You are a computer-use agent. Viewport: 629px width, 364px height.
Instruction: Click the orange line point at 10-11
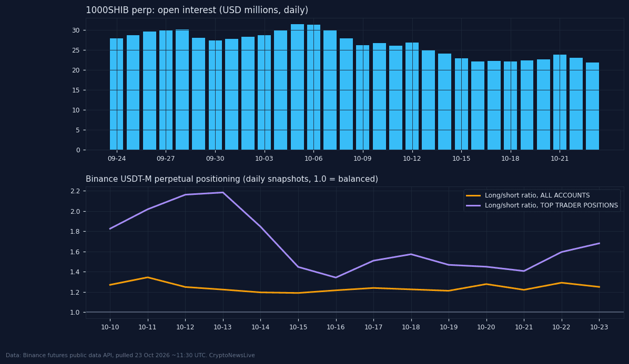[x=148, y=277]
